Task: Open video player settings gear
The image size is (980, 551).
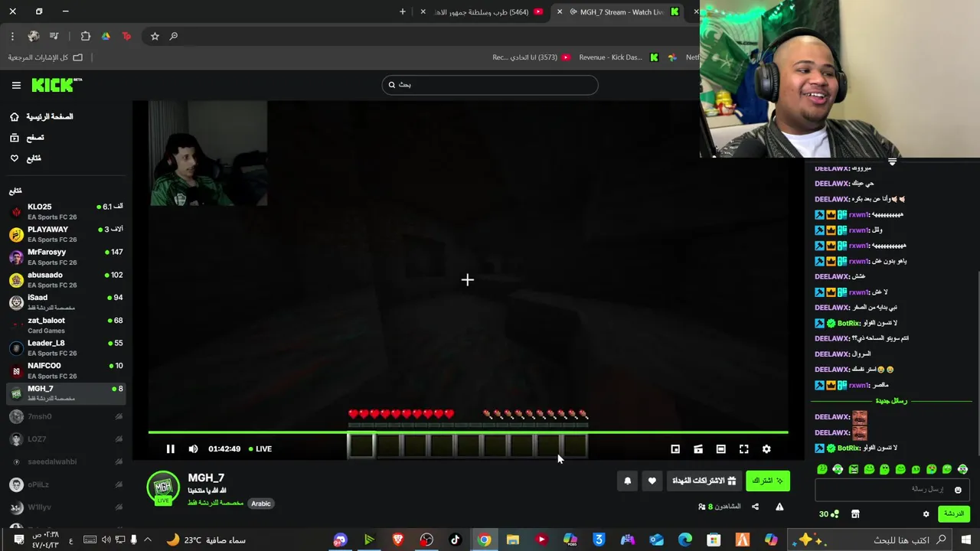Action: tap(766, 449)
